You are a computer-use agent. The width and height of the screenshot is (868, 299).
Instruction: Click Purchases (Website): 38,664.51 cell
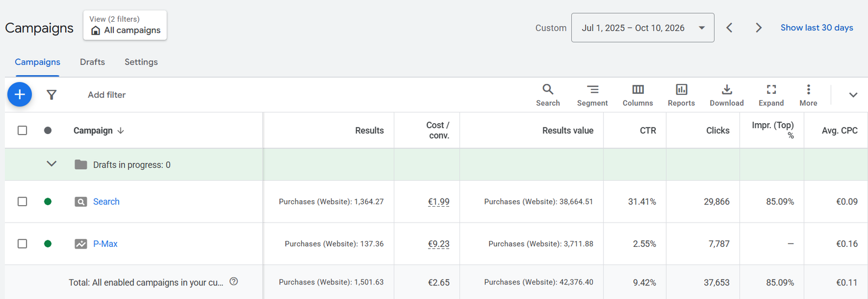click(x=539, y=202)
